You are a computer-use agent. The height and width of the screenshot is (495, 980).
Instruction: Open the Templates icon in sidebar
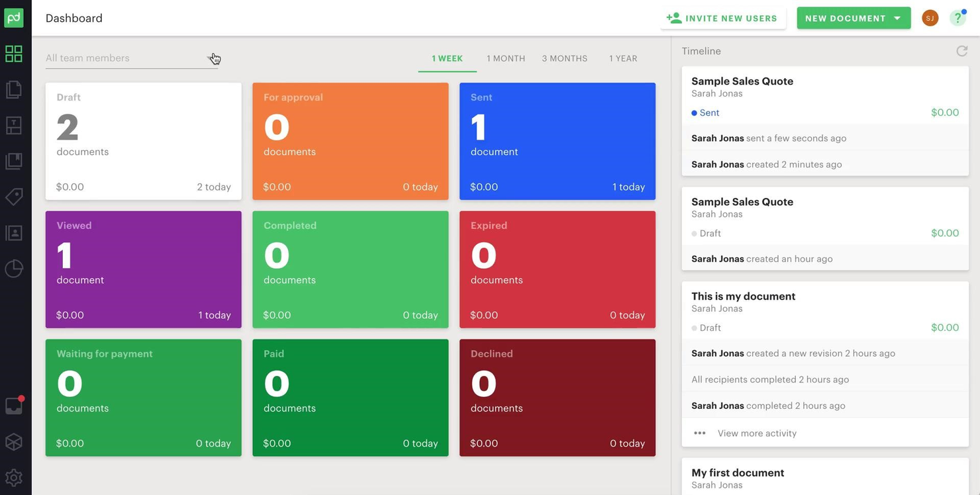[x=14, y=125]
